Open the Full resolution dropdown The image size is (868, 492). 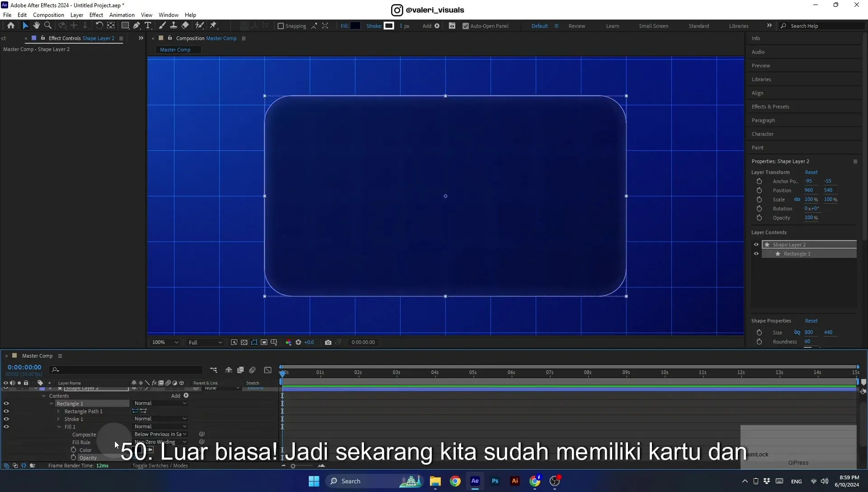[x=205, y=342]
